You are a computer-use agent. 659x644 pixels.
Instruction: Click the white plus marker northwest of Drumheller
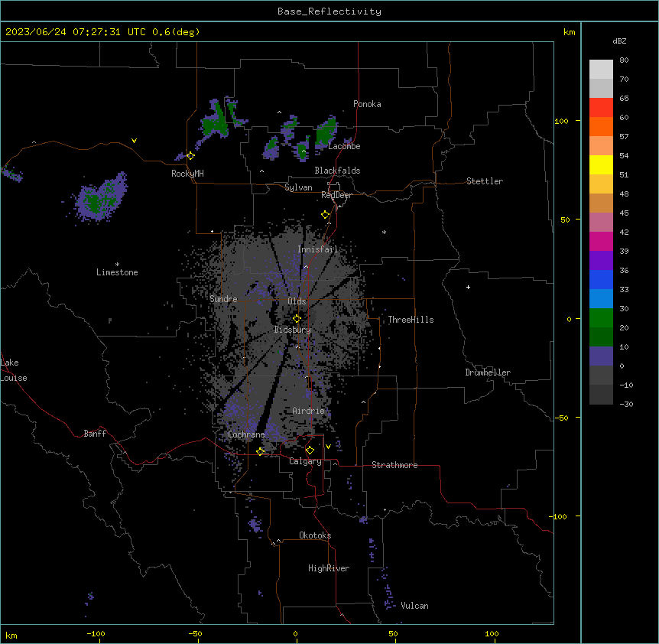click(468, 287)
